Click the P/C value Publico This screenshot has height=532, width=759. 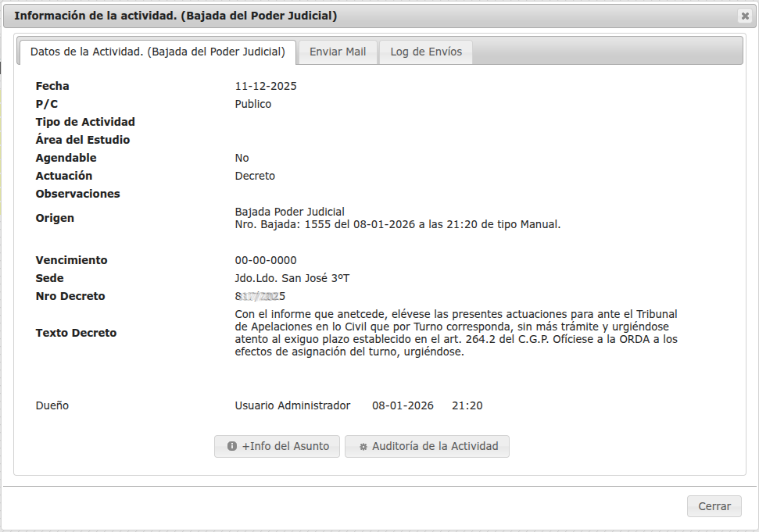point(253,105)
